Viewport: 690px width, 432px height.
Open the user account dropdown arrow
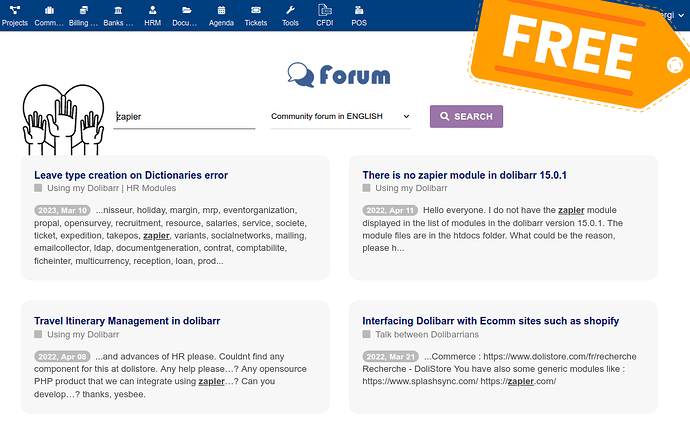point(681,15)
